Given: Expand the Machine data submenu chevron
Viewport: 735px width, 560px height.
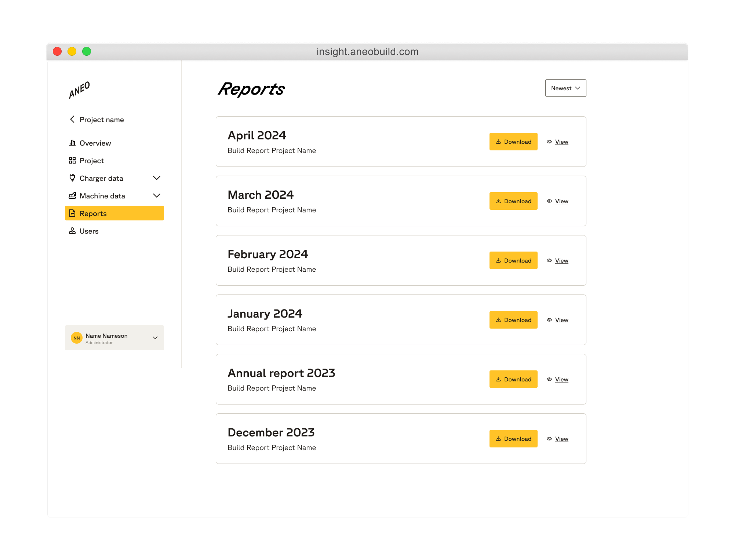Looking at the screenshot, I should pos(157,195).
